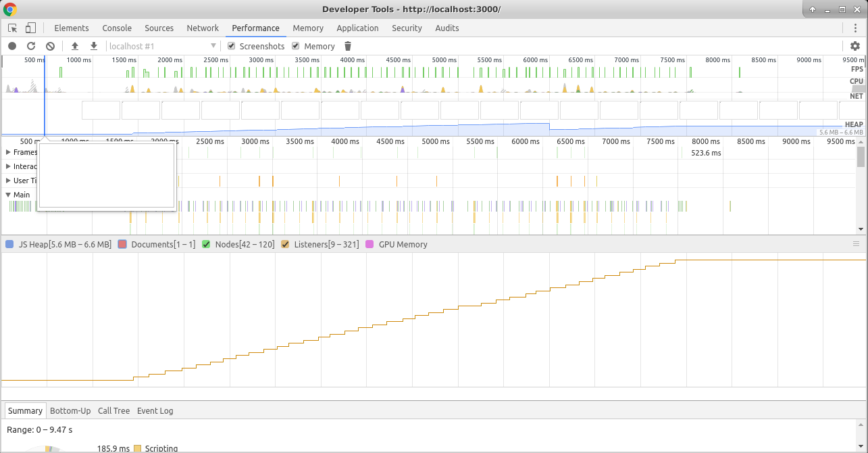Expand the User Timing track
Screen dimensions: 868x453
(x=8, y=181)
